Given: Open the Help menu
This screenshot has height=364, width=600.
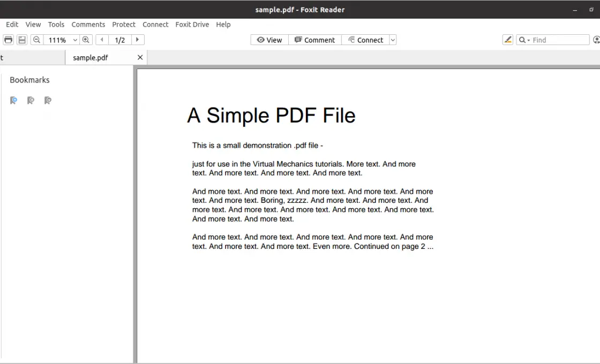Looking at the screenshot, I should click(223, 24).
